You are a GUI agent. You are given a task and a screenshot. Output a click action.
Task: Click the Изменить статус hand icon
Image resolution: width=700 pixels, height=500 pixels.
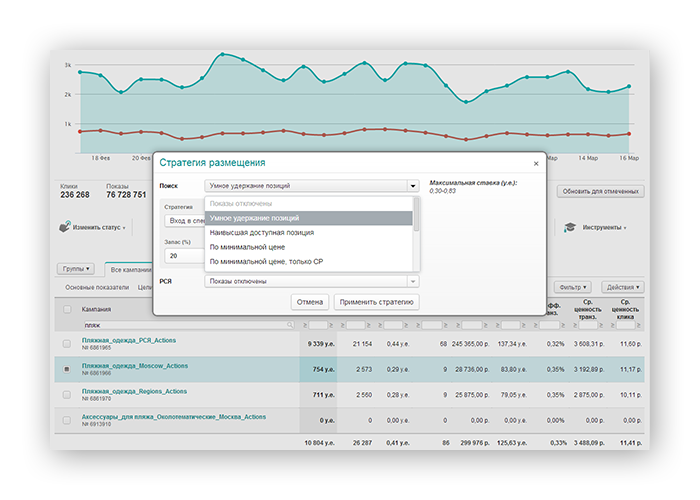65,228
